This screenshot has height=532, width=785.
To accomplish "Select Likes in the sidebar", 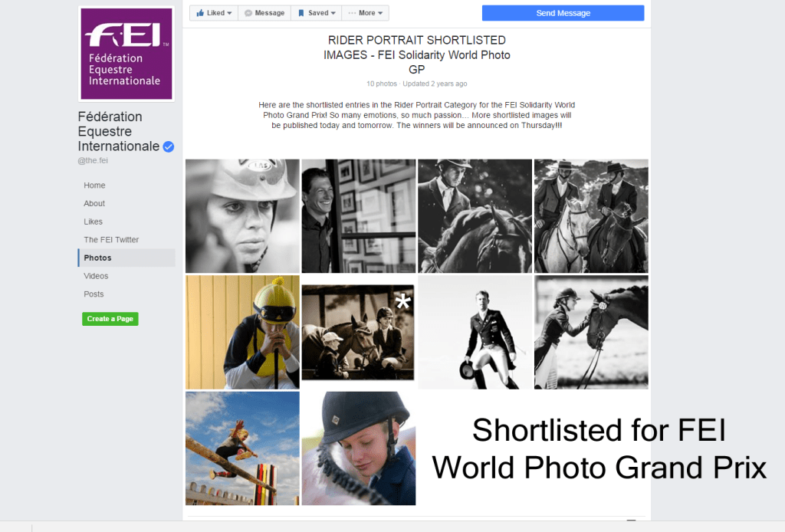I will click(93, 222).
